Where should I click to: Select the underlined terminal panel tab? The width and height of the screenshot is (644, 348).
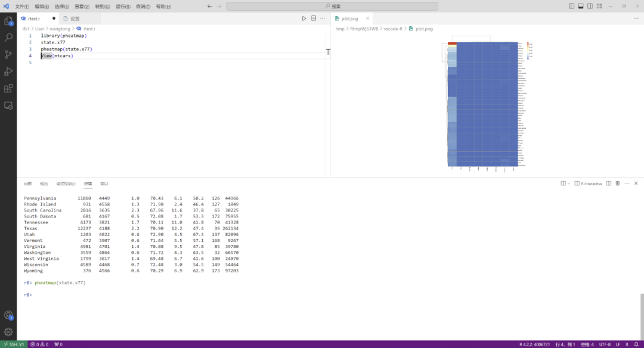click(x=88, y=184)
